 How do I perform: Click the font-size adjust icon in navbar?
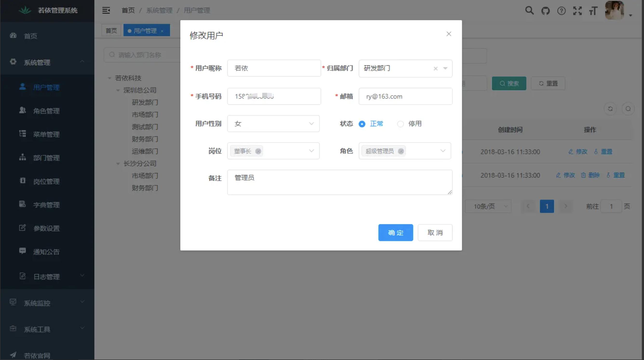click(x=593, y=11)
